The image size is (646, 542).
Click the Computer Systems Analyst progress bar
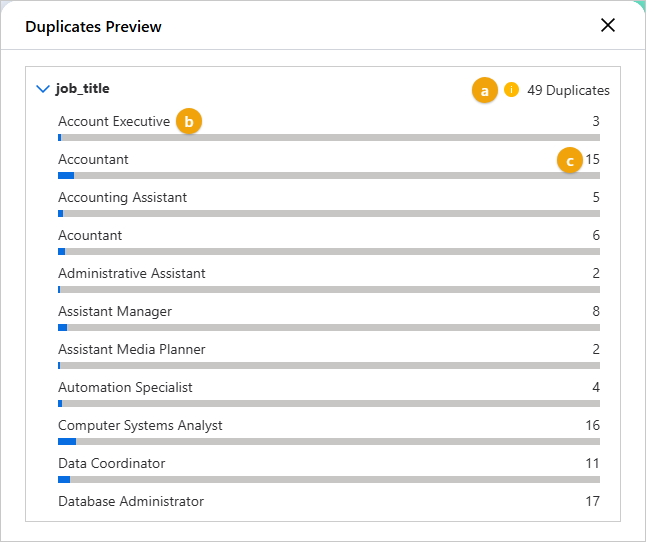(x=329, y=442)
